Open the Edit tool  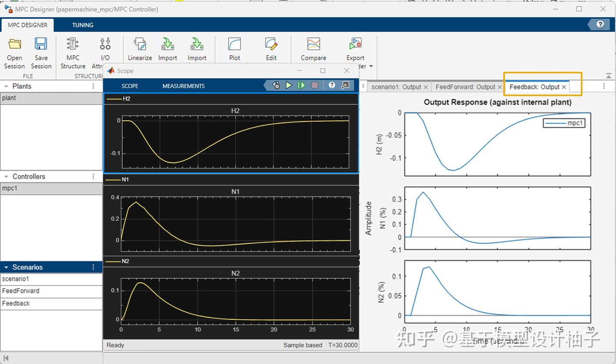coord(271,48)
